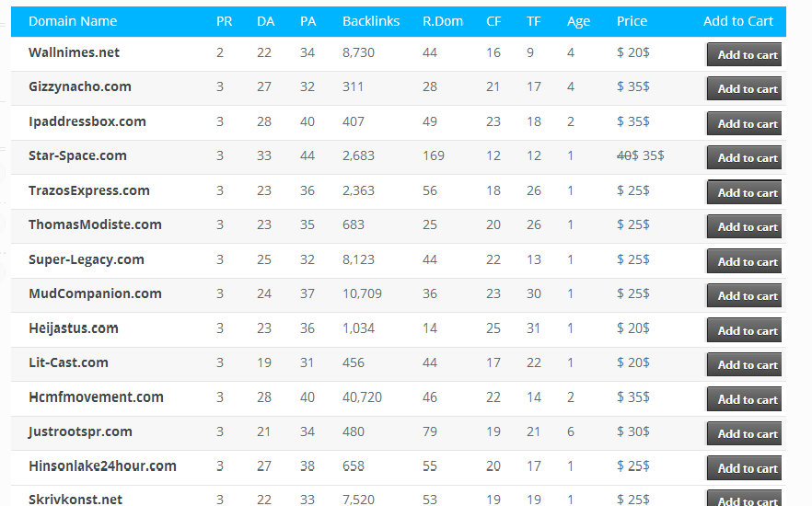Add Wallnimes.net to cart

pos(744,54)
